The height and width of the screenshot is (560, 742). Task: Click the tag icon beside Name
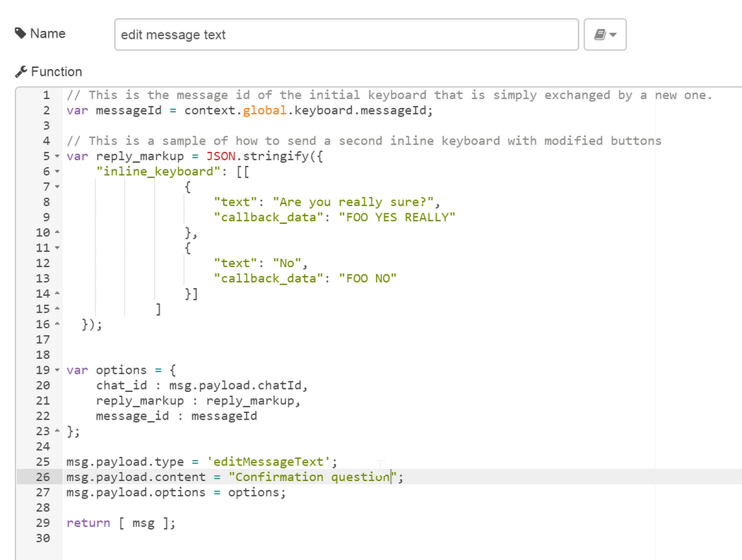click(20, 33)
